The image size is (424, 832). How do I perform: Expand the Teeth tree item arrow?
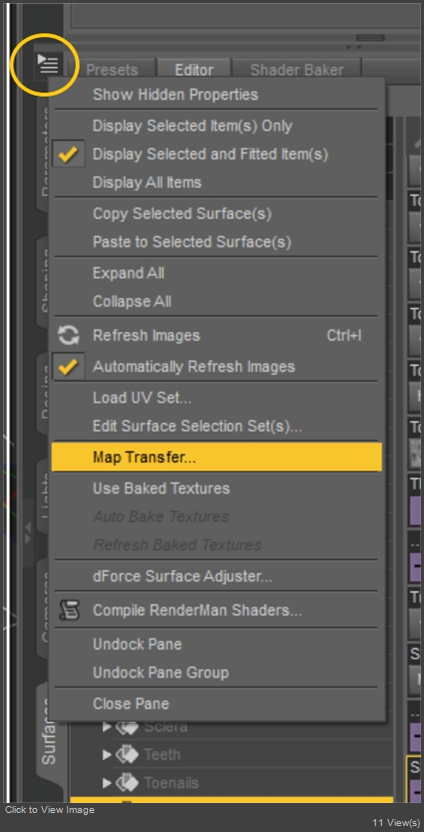pos(107,755)
